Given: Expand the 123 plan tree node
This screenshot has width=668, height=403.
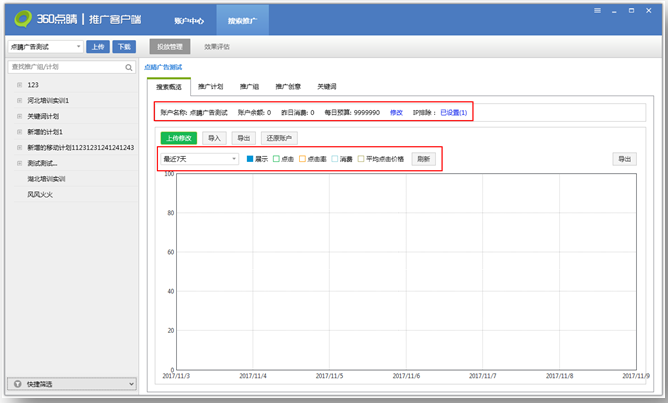Looking at the screenshot, I should point(19,86).
